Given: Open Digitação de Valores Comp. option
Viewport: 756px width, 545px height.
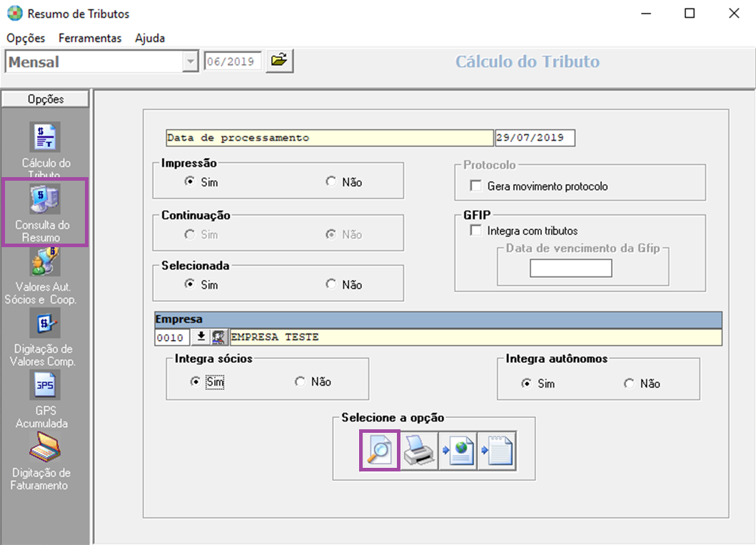Looking at the screenshot, I should click(x=44, y=338).
